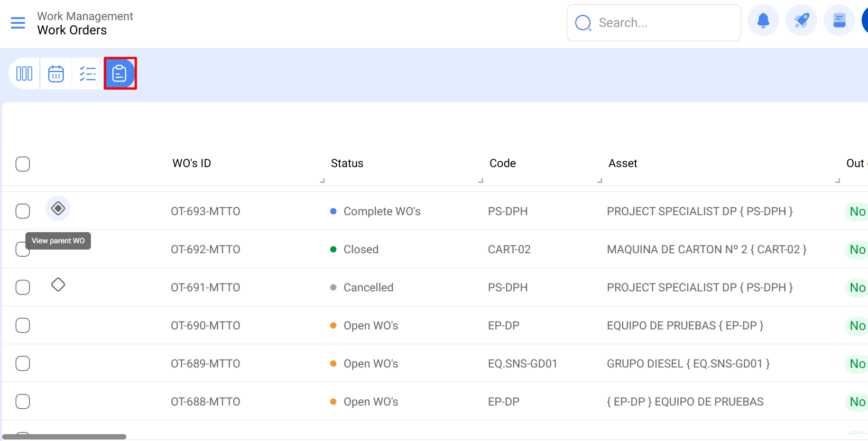This screenshot has width=868, height=441.
Task: Click the diamond icon on OT-691-MTTO row
Action: (x=58, y=285)
